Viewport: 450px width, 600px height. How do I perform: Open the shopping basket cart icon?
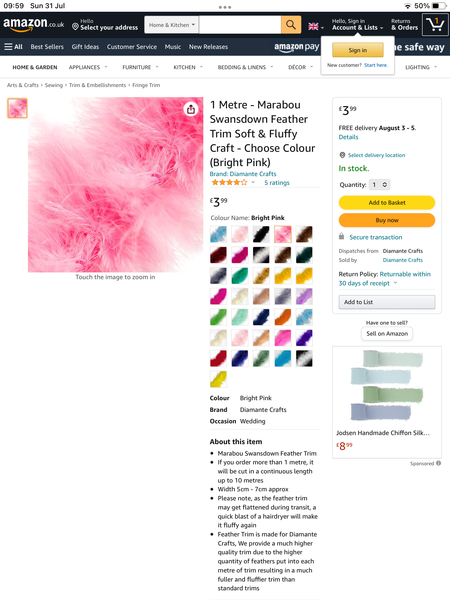pos(435,24)
